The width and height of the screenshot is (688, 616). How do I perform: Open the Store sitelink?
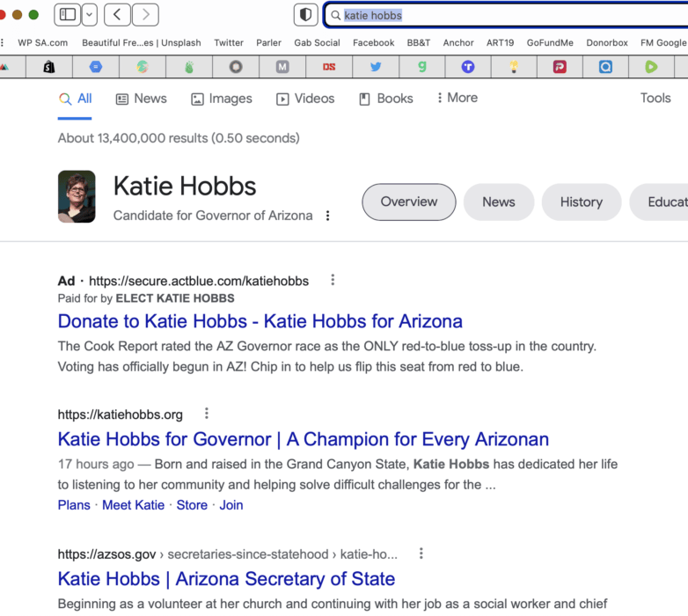(x=192, y=505)
